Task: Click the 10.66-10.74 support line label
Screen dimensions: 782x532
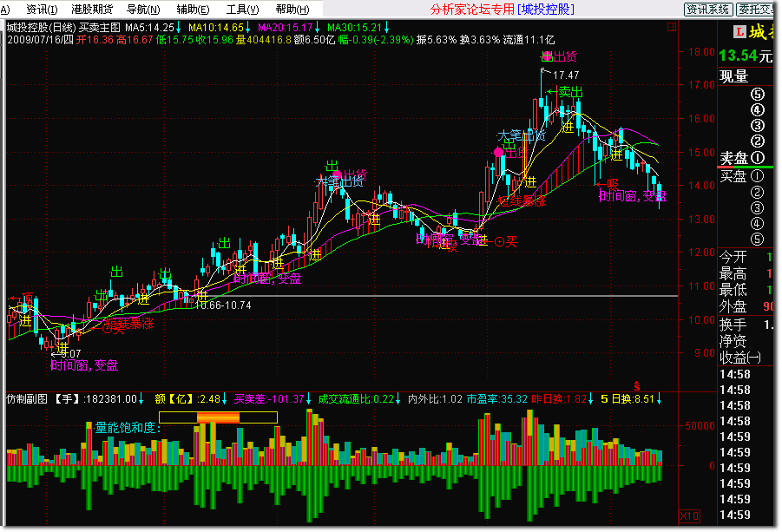Action: click(x=223, y=305)
